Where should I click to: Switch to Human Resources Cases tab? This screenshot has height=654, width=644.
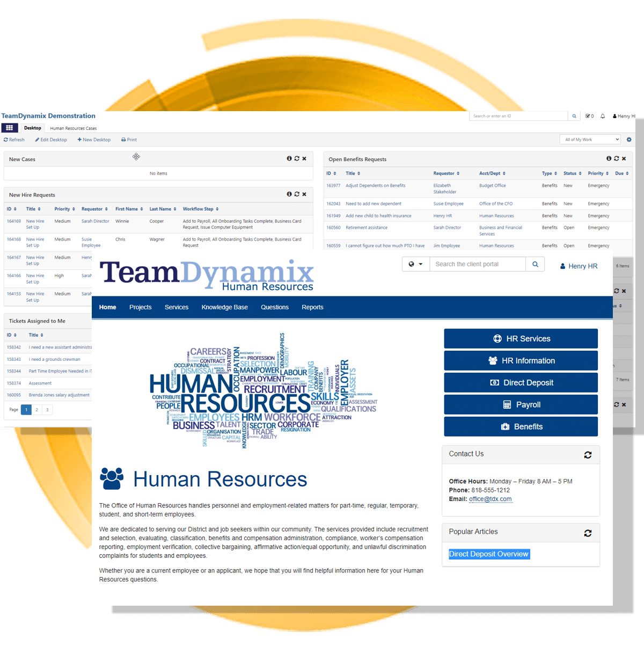pos(73,128)
